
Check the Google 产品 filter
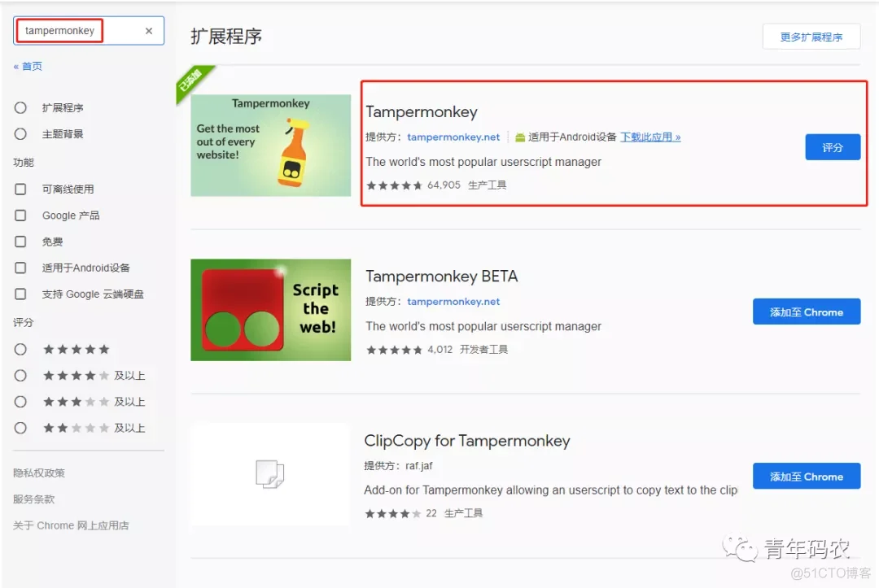point(20,215)
